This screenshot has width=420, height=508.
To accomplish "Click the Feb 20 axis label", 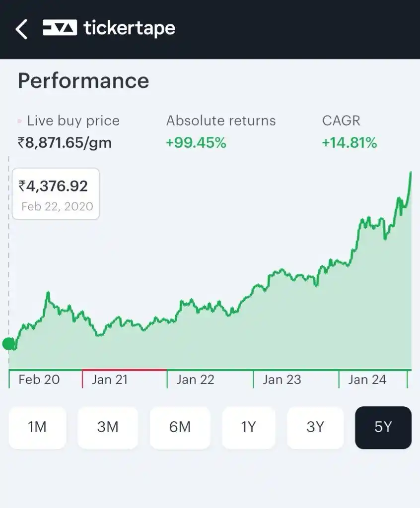I will point(39,380).
